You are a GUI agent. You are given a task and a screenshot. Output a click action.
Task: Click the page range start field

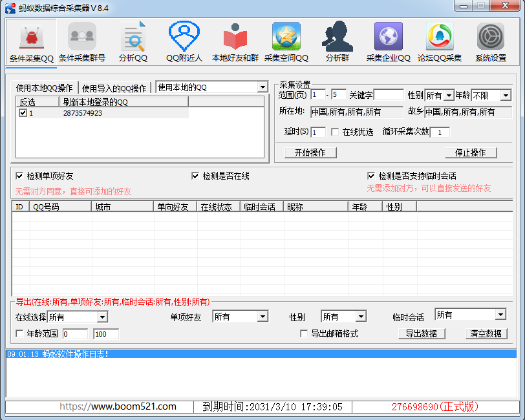(x=318, y=95)
